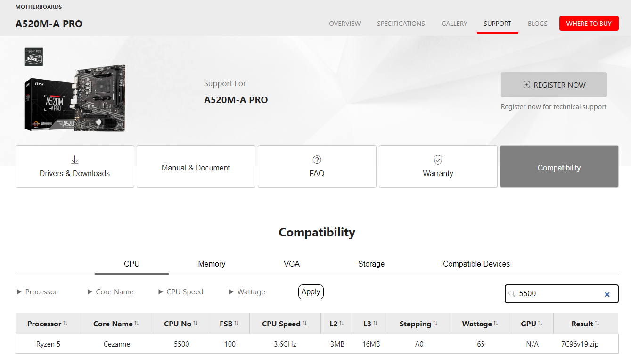
Task: Expand the Wattage filter
Action: tap(247, 292)
